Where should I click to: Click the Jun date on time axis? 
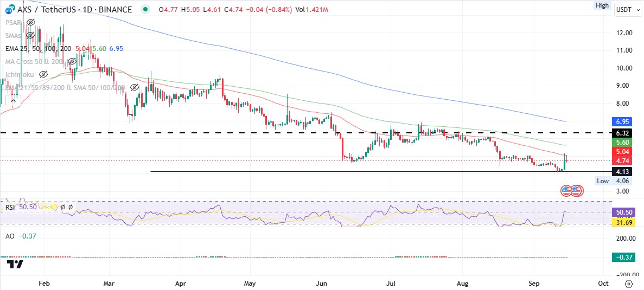click(x=322, y=283)
